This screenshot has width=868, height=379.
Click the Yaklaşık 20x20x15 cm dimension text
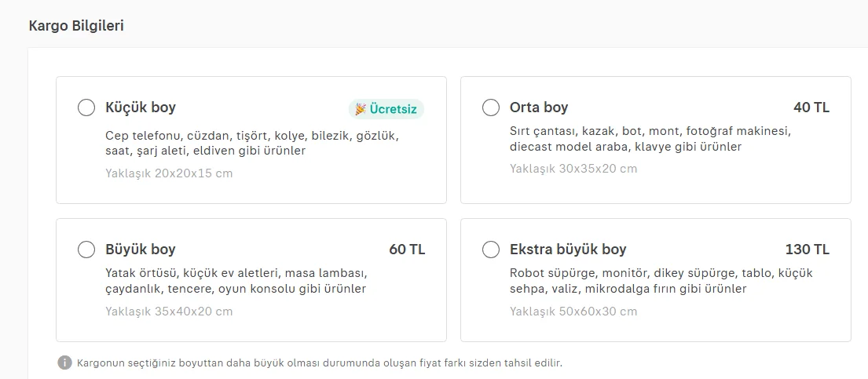tap(169, 173)
